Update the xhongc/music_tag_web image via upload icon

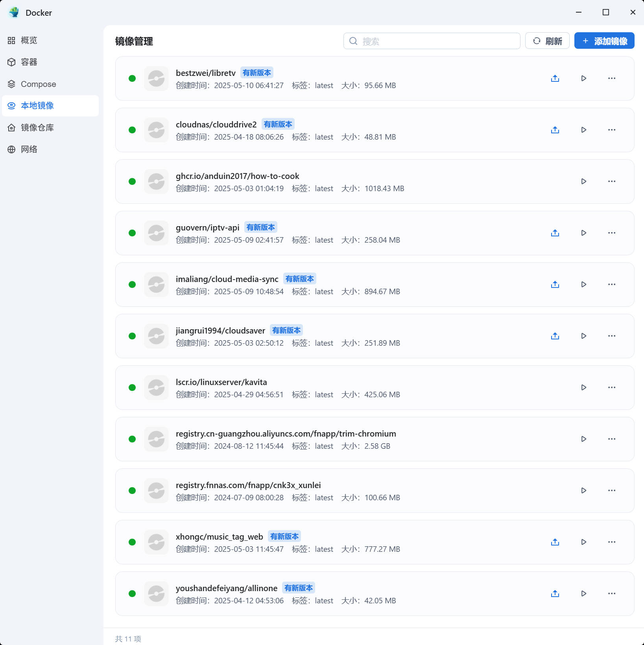[555, 542]
